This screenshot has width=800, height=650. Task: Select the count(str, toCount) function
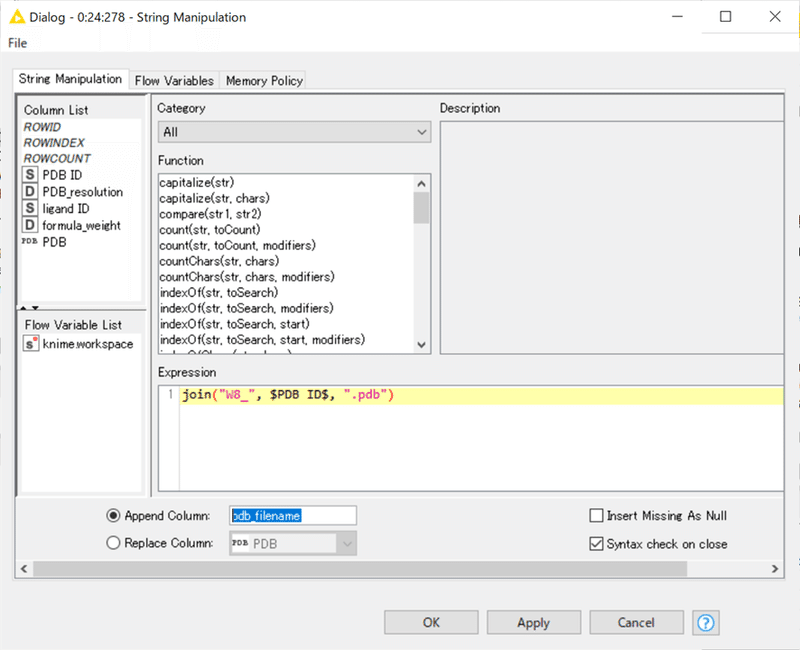pos(210,230)
